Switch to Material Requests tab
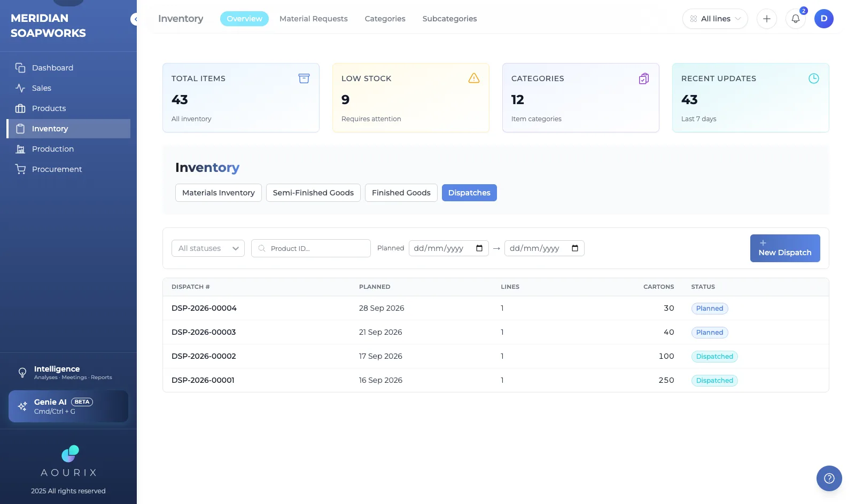Viewport: 855px width, 504px height. tap(314, 19)
